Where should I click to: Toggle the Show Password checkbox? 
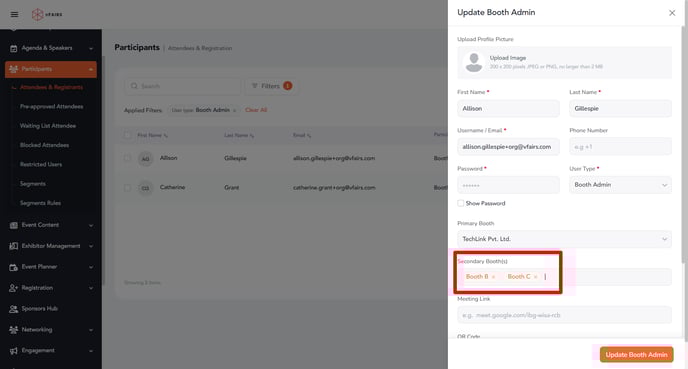[x=460, y=203]
